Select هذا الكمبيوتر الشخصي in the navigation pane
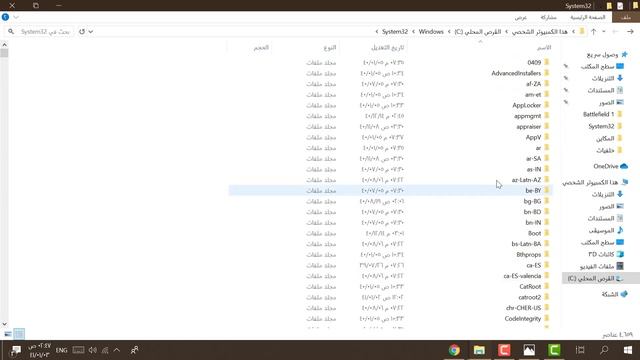640x360 pixels. tap(595, 182)
